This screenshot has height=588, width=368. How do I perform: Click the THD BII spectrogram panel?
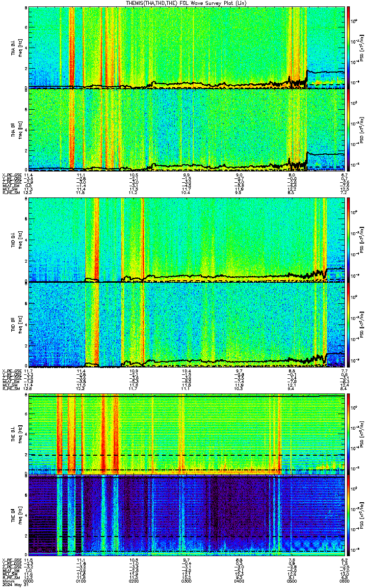click(187, 324)
